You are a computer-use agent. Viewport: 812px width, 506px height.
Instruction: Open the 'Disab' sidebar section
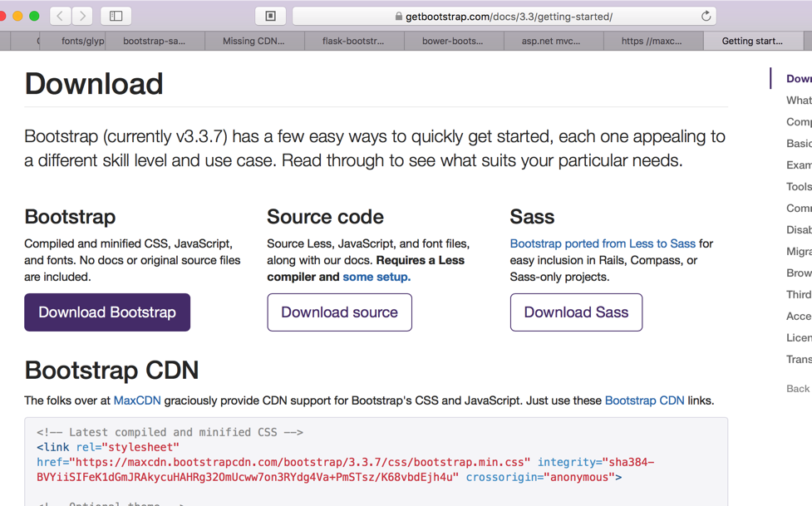coord(799,230)
